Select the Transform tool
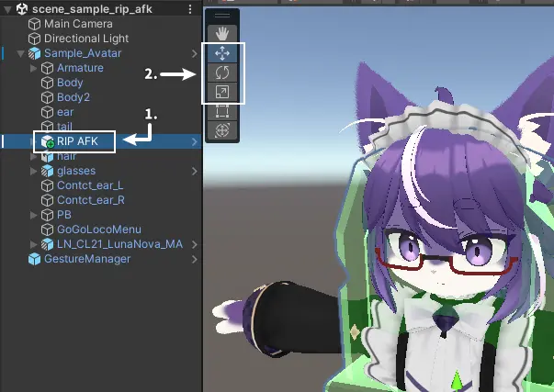Screen dimensions: 554x392 click(x=222, y=130)
